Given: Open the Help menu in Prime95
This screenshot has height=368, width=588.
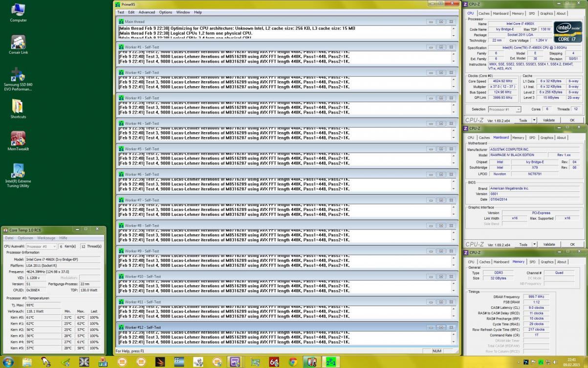Looking at the screenshot, I should point(198,12).
